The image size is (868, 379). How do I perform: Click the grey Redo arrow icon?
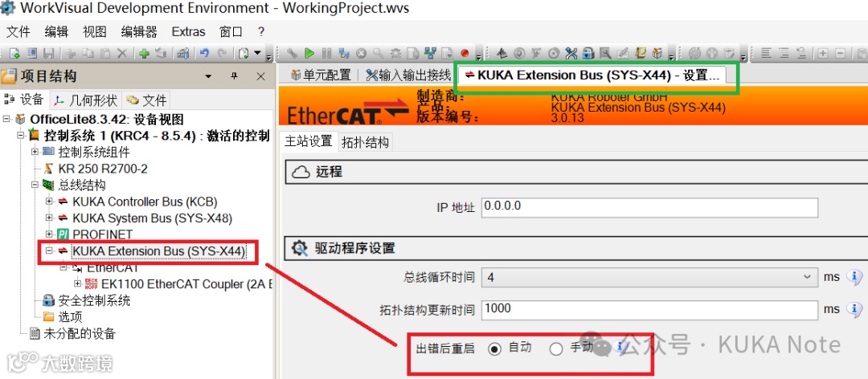[x=222, y=54]
